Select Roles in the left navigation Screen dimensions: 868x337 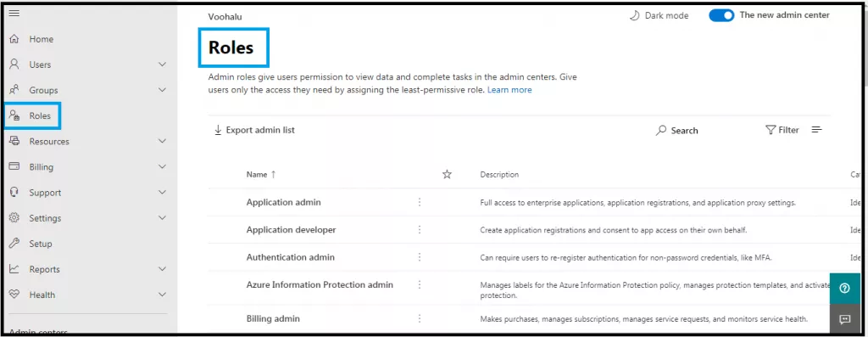pyautogui.click(x=32, y=115)
